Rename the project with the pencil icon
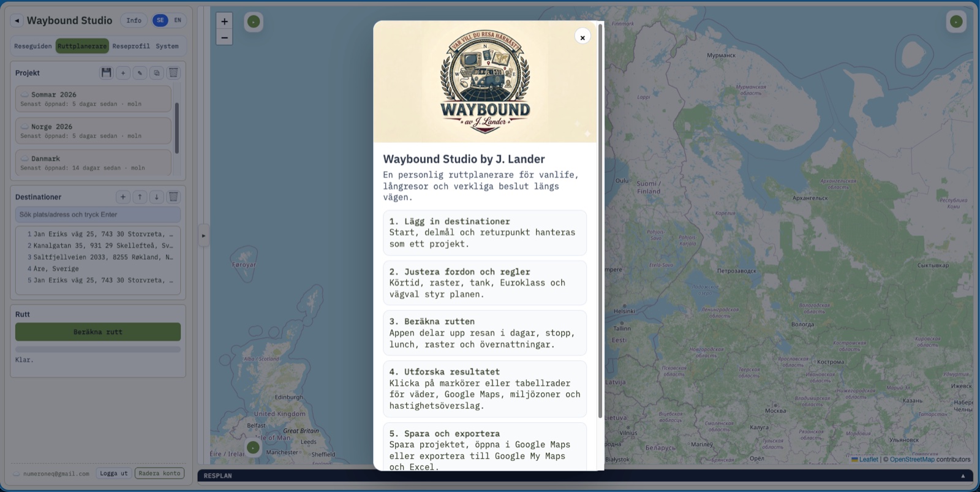980x492 pixels. click(140, 73)
